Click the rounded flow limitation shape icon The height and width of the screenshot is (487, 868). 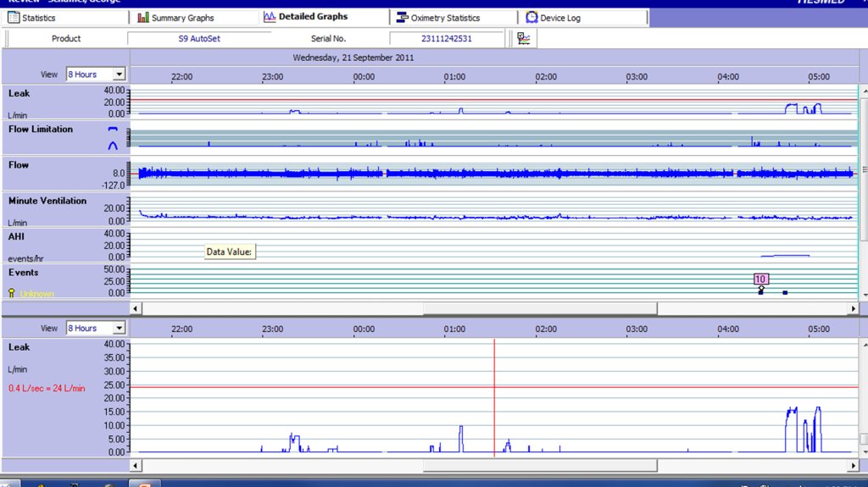tap(113, 146)
